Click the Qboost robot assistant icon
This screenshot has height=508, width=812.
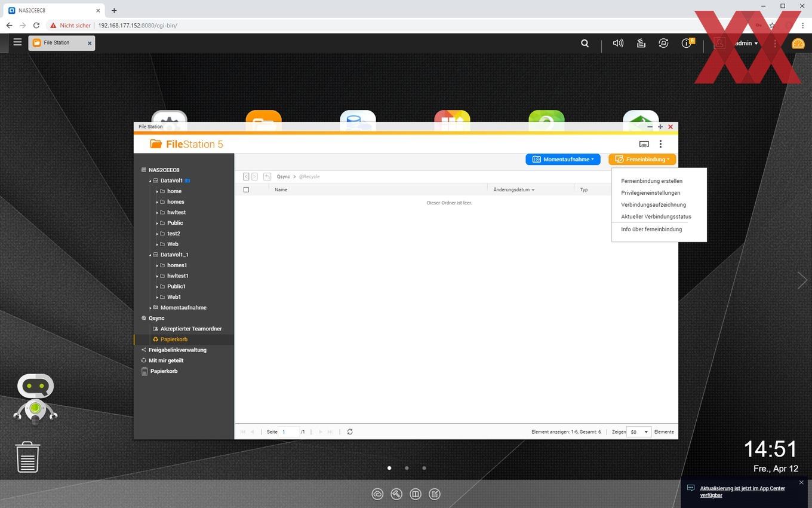pyautogui.click(x=35, y=399)
